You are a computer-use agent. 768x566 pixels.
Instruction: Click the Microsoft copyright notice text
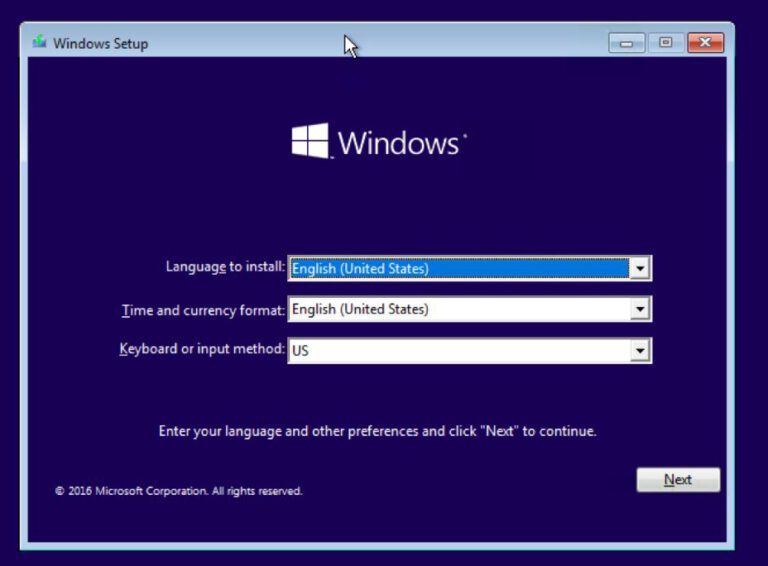pyautogui.click(x=179, y=491)
